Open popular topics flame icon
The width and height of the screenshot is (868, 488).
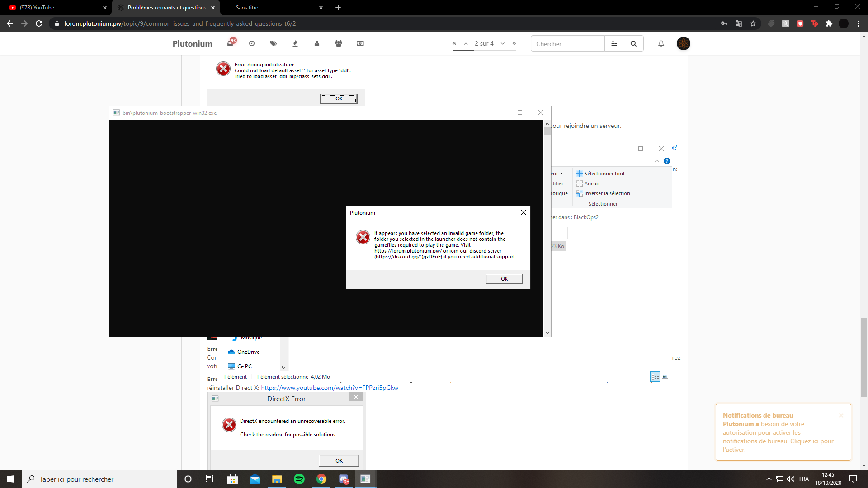point(295,43)
